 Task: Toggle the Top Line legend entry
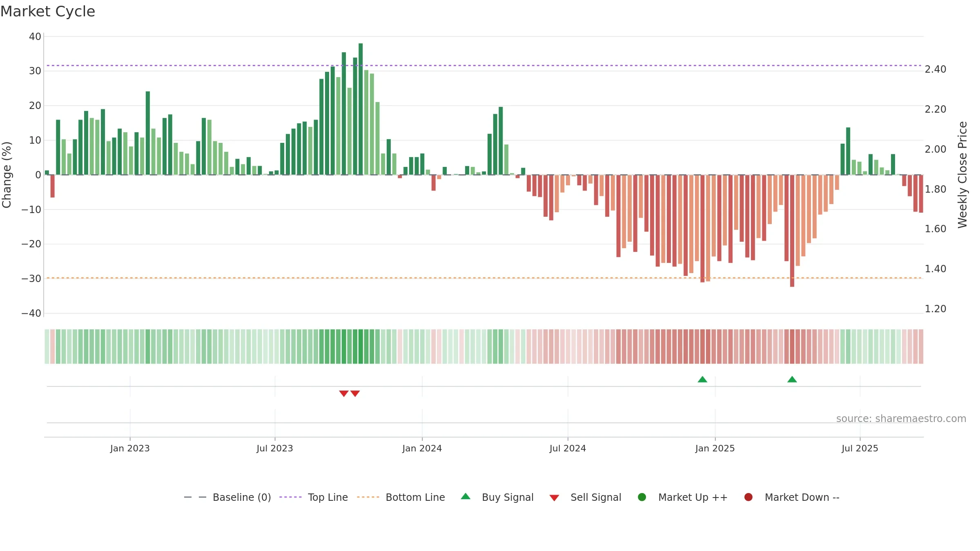click(x=314, y=497)
